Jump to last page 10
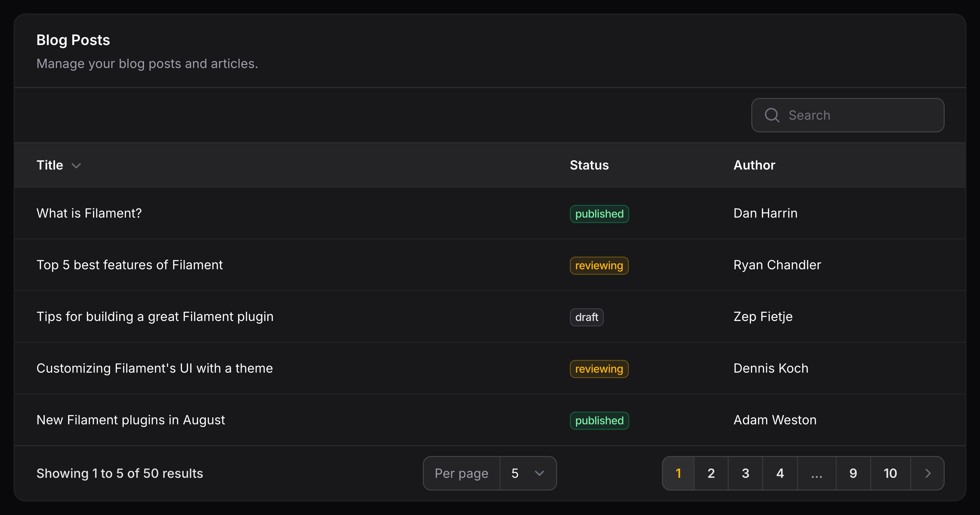Image resolution: width=980 pixels, height=515 pixels. (890, 473)
